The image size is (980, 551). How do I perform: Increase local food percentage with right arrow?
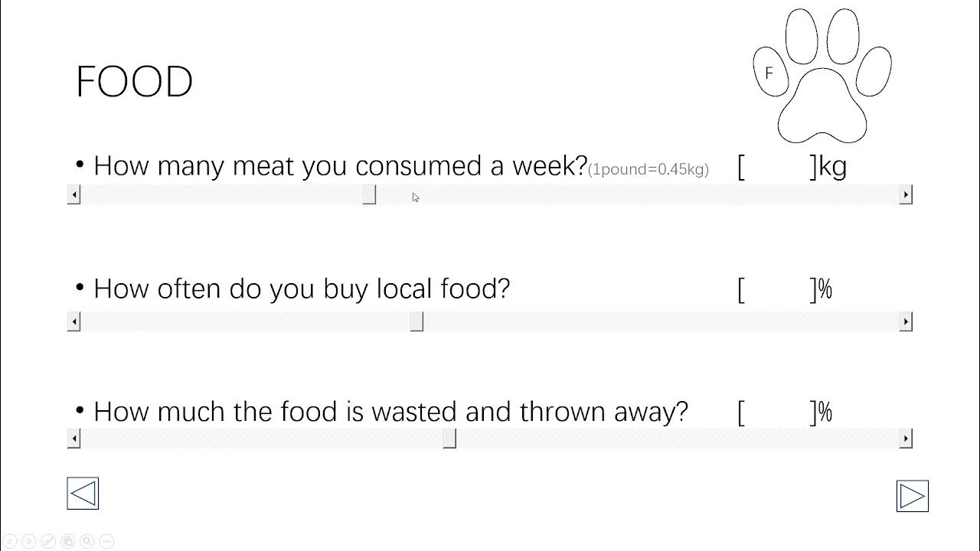click(x=906, y=322)
